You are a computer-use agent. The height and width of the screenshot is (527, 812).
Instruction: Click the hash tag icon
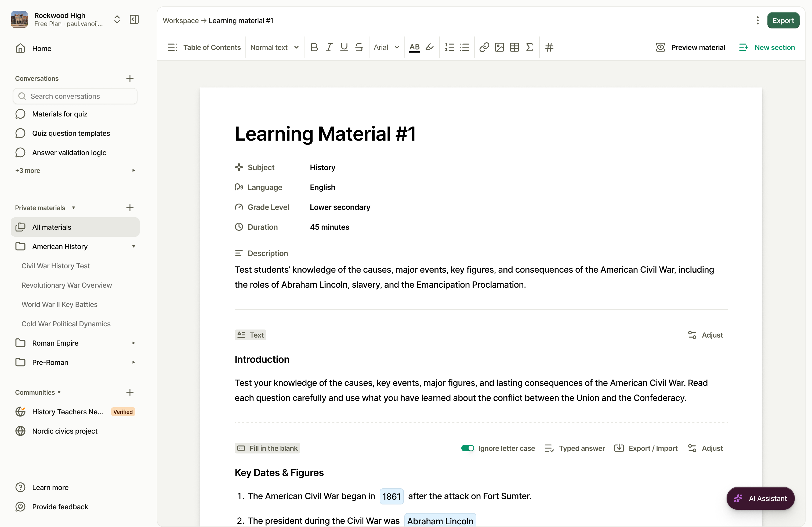549,47
